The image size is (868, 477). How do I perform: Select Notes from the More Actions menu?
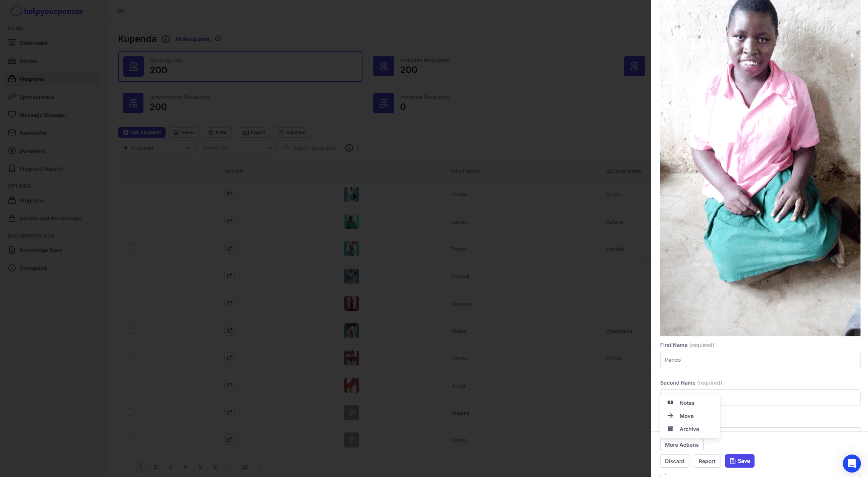tap(690, 403)
